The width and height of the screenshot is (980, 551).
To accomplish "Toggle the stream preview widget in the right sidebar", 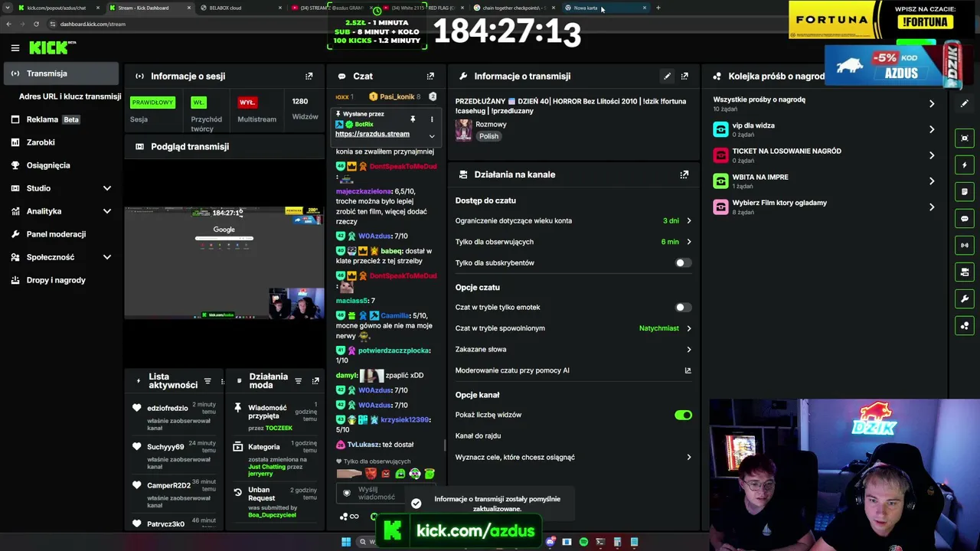I will point(965,139).
